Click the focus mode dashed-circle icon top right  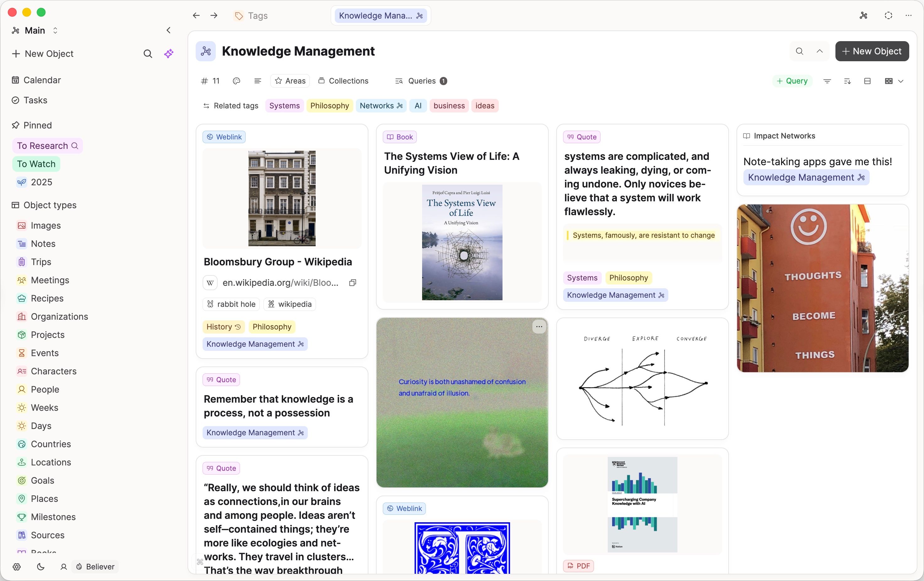[888, 16]
